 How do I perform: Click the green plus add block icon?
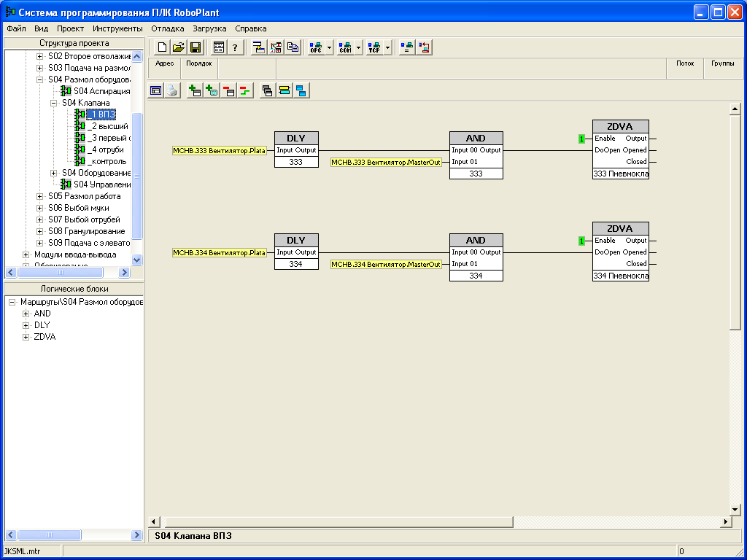(x=194, y=91)
